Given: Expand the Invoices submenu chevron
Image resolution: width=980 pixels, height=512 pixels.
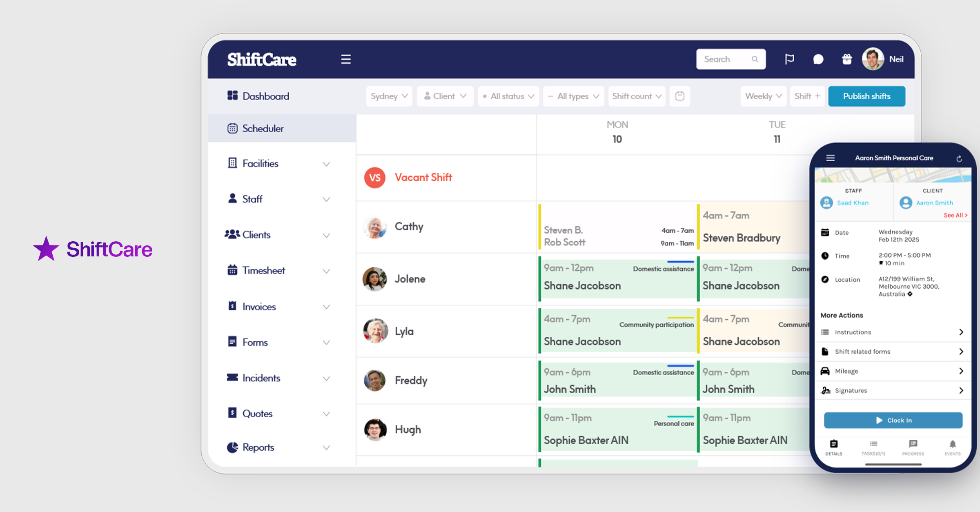Looking at the screenshot, I should pyautogui.click(x=326, y=307).
